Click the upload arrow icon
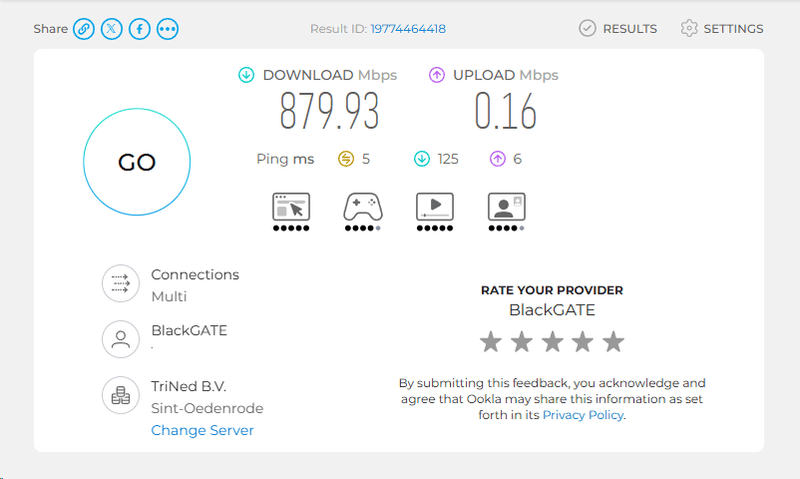 point(437,75)
